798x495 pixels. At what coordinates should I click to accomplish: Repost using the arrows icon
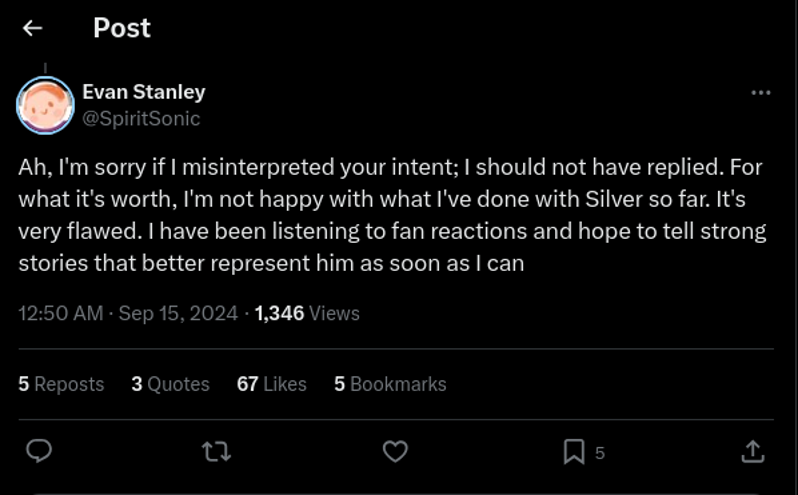[x=216, y=452]
